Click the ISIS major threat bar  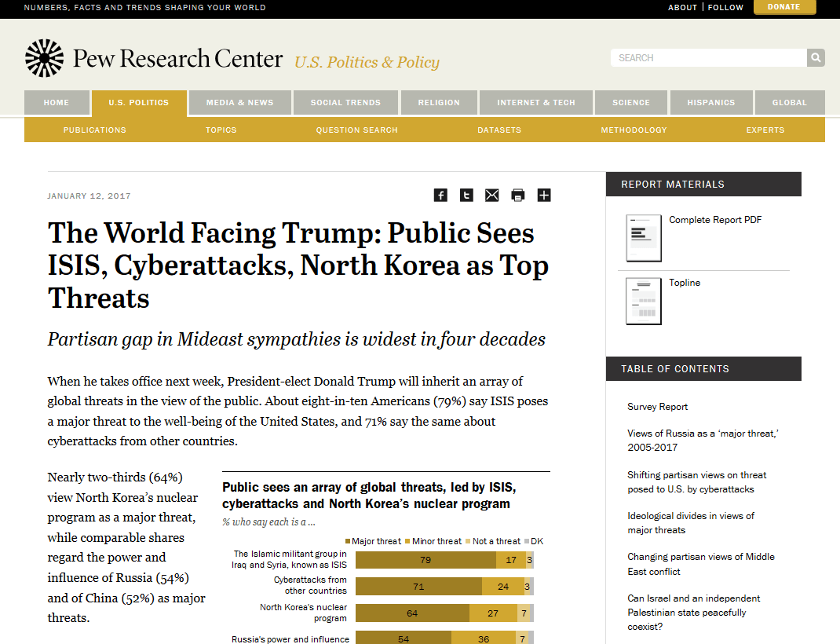tap(425, 560)
